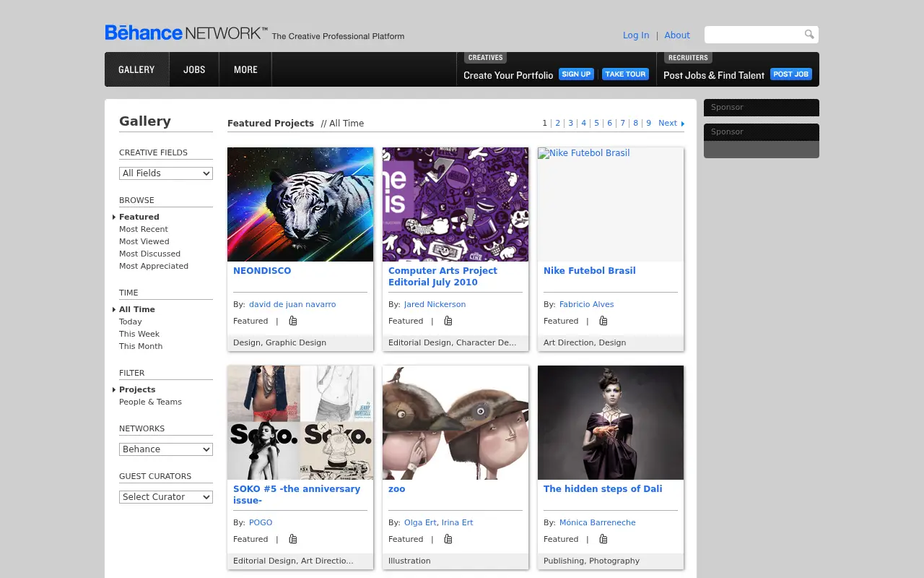This screenshot has width=924, height=578.
Task: Open the All Fields creative fields dropdown
Action: pyautogui.click(x=166, y=173)
